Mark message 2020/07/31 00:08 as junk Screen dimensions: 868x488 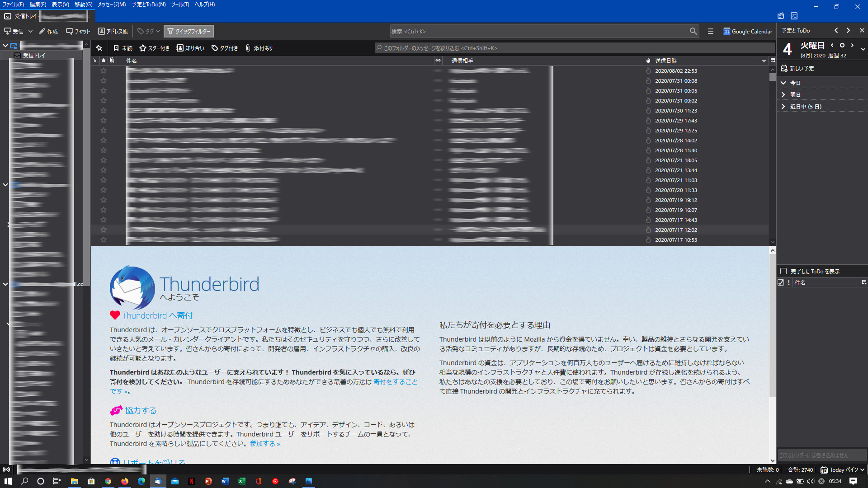point(648,81)
